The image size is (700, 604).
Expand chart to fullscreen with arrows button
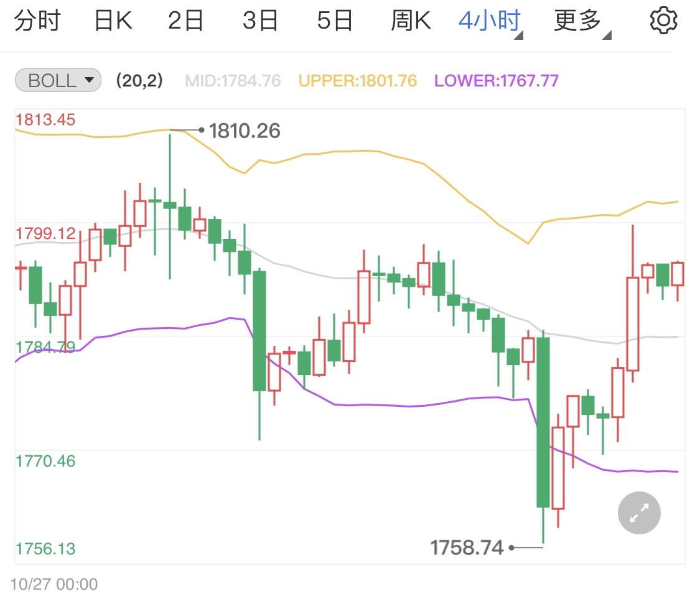coord(639,513)
